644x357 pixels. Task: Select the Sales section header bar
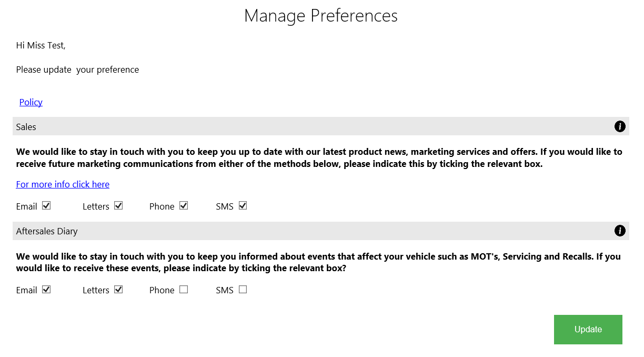(x=321, y=126)
